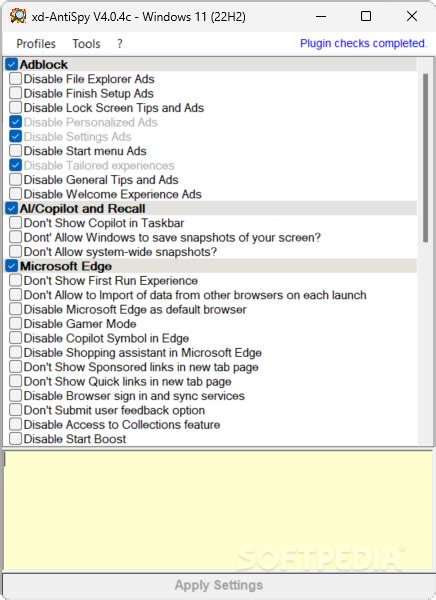436x600 pixels.
Task: Toggle the AI/Copilot and Recall category checkbox
Action: coord(11,209)
